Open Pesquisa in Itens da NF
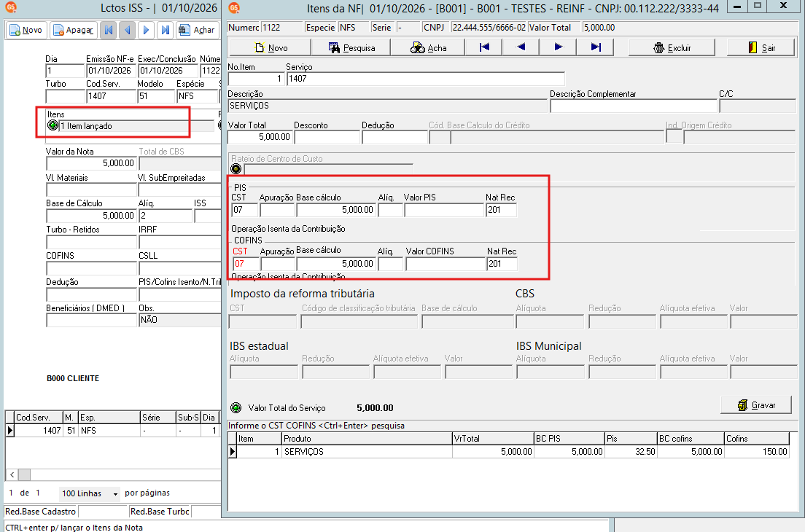This screenshot has width=805, height=532. click(x=351, y=47)
